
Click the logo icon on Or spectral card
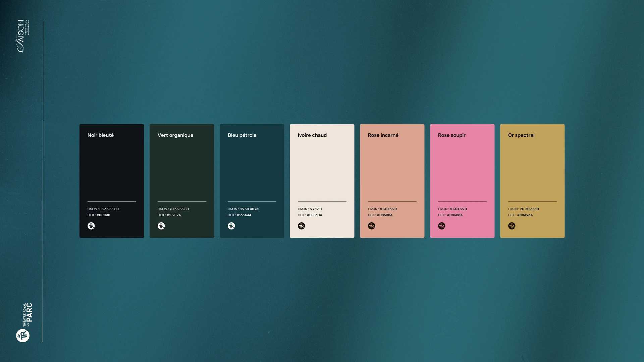(x=512, y=226)
